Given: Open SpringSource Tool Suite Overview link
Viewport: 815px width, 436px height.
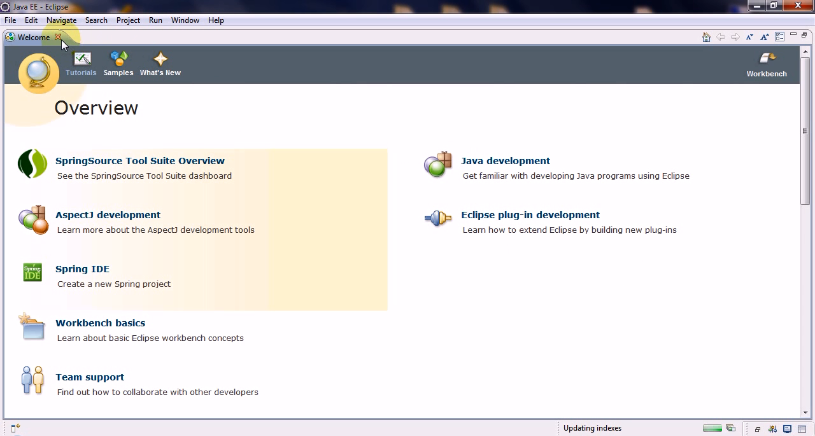Looking at the screenshot, I should tap(140, 161).
